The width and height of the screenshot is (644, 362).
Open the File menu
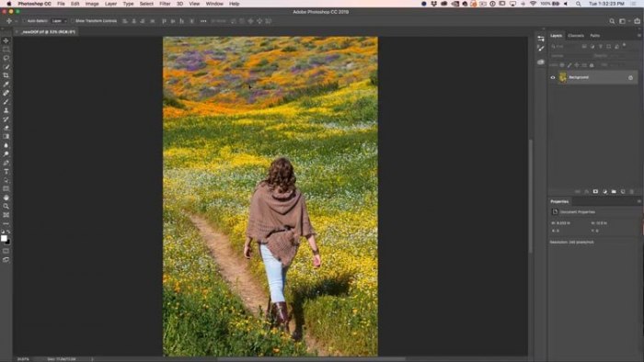pyautogui.click(x=61, y=4)
